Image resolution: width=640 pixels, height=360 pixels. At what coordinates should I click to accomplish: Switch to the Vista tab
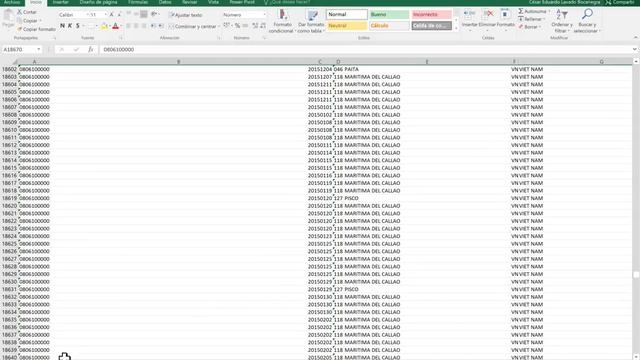pyautogui.click(x=213, y=2)
